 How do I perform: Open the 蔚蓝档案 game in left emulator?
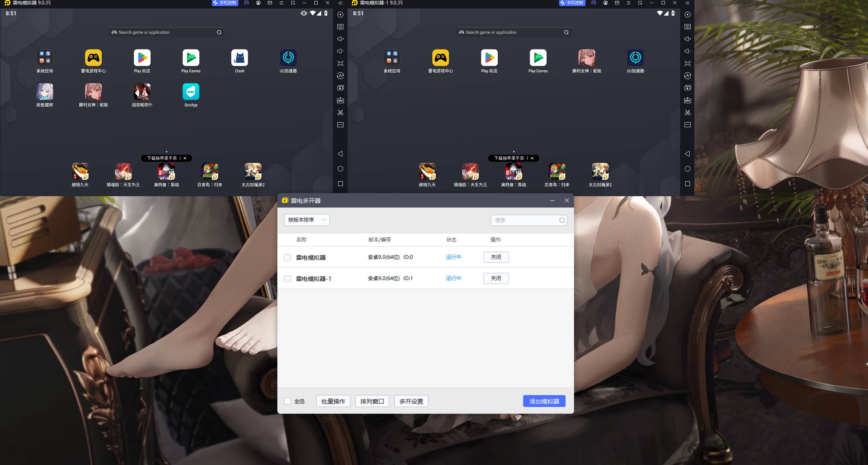pos(45,92)
